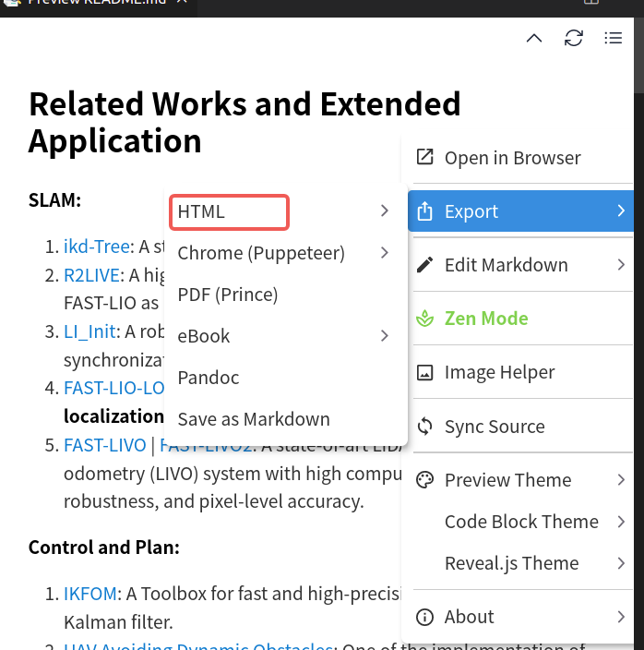The height and width of the screenshot is (650, 644).
Task: Expand the HTML export submenu arrow
Action: pyautogui.click(x=385, y=211)
